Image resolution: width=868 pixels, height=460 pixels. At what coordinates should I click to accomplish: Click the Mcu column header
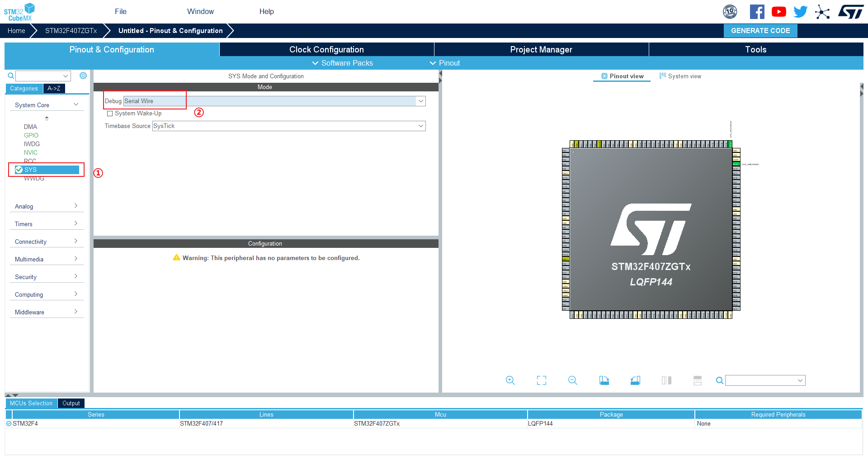pyautogui.click(x=440, y=415)
